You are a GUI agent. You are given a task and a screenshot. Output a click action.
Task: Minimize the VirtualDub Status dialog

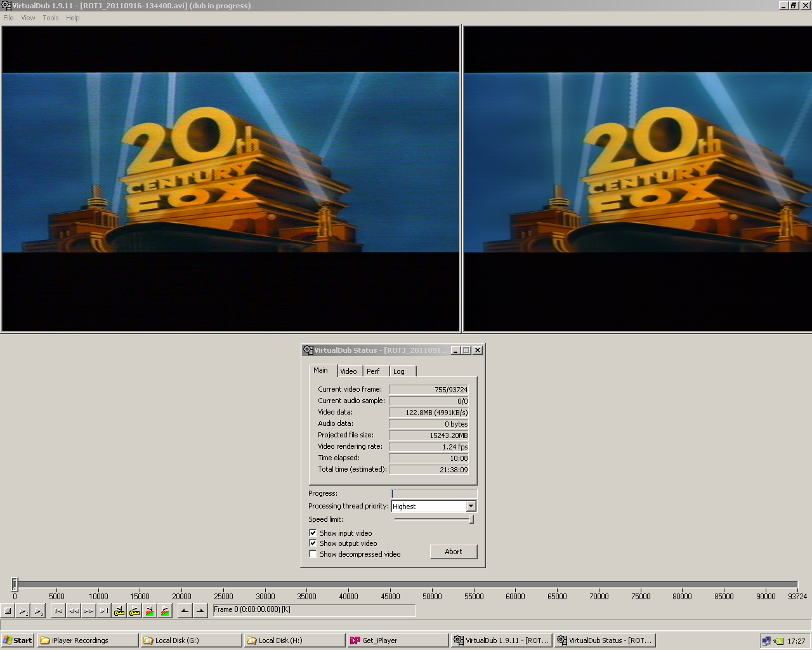coord(456,350)
